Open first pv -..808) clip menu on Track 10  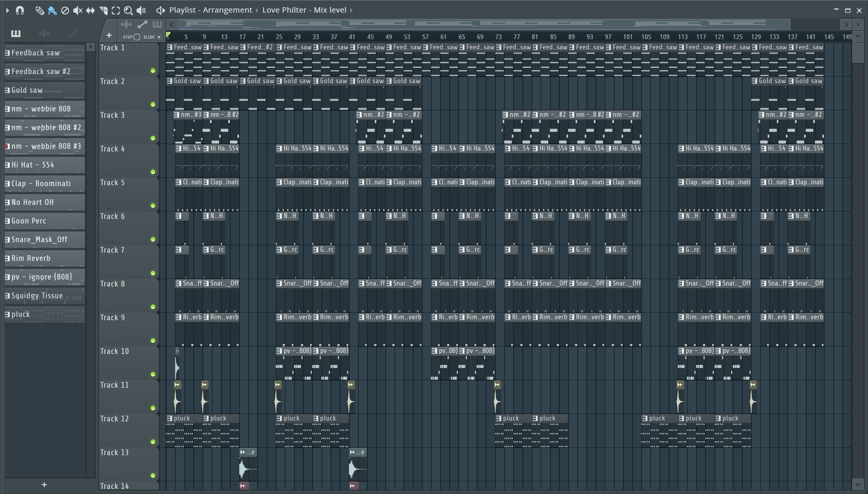[279, 351]
